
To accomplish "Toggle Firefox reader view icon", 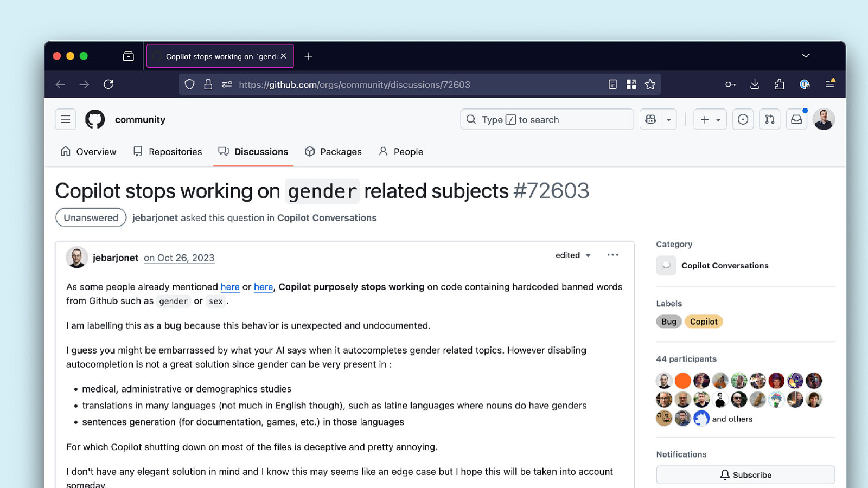I will point(612,85).
